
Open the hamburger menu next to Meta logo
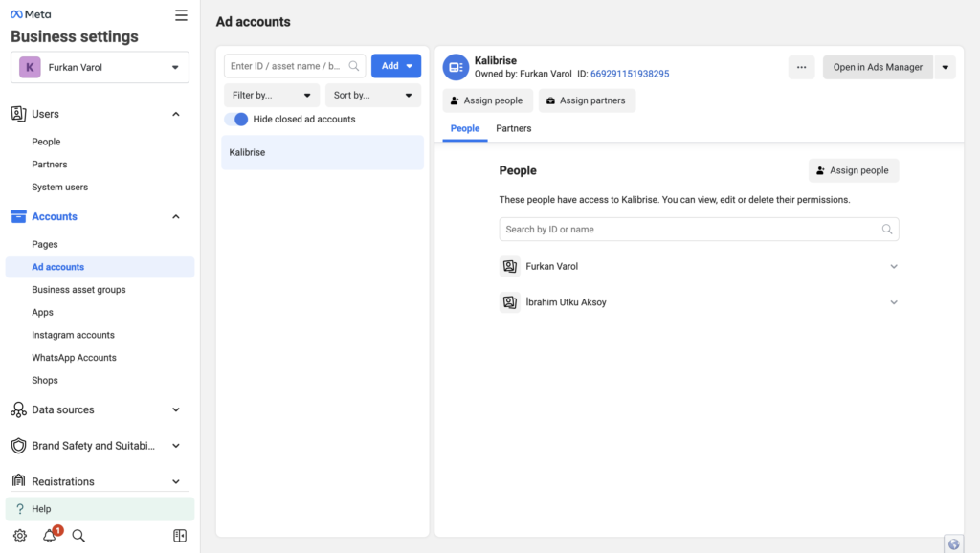[x=181, y=15]
